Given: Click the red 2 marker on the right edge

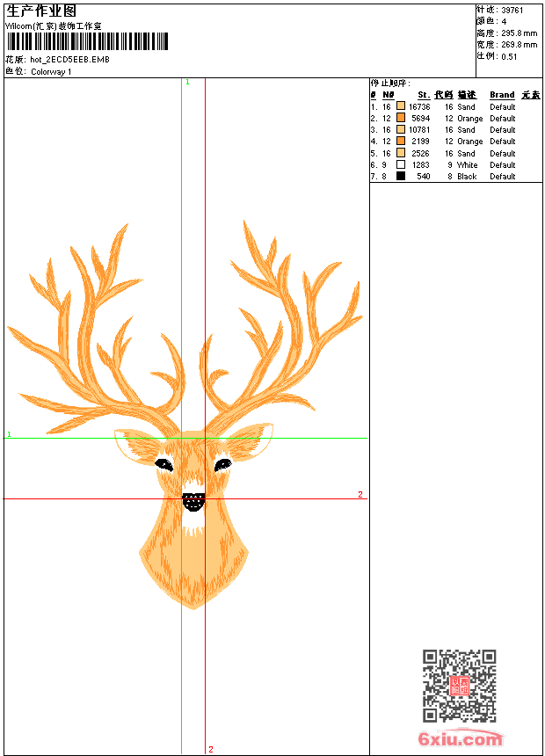Looking at the screenshot, I should [x=360, y=495].
